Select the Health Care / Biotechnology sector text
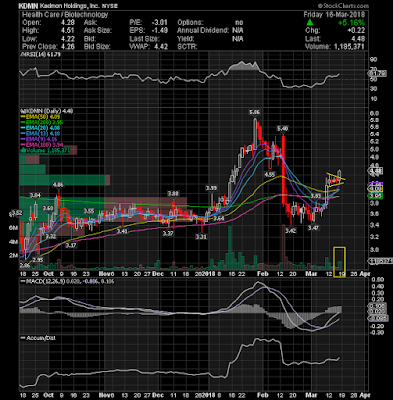The width and height of the screenshot is (393, 400). [x=65, y=15]
